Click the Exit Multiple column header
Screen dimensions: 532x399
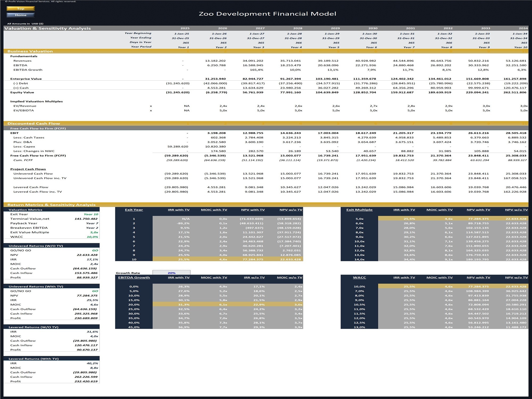click(x=359, y=210)
